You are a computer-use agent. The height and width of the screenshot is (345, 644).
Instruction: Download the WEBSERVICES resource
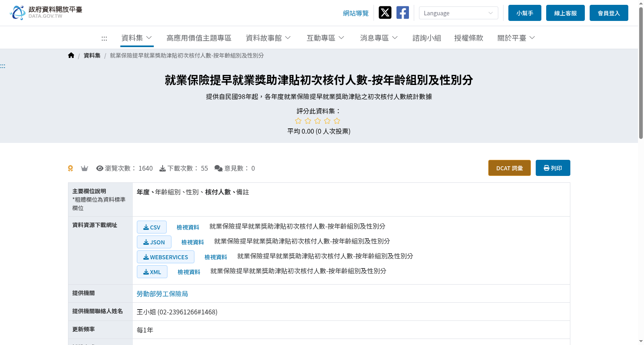click(x=165, y=257)
